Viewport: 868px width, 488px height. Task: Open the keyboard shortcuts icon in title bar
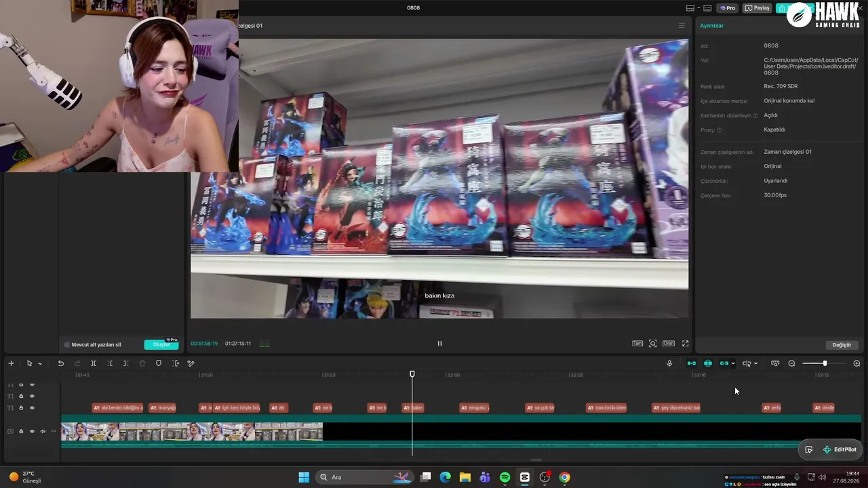[707, 8]
